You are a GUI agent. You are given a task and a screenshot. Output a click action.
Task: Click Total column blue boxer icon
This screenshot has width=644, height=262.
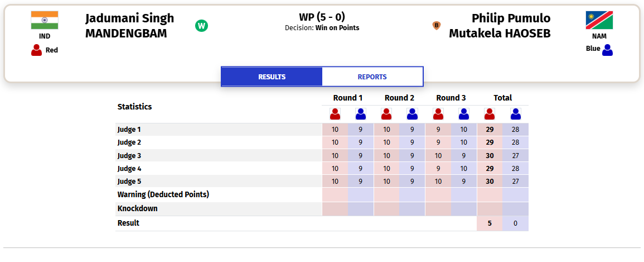coord(515,114)
